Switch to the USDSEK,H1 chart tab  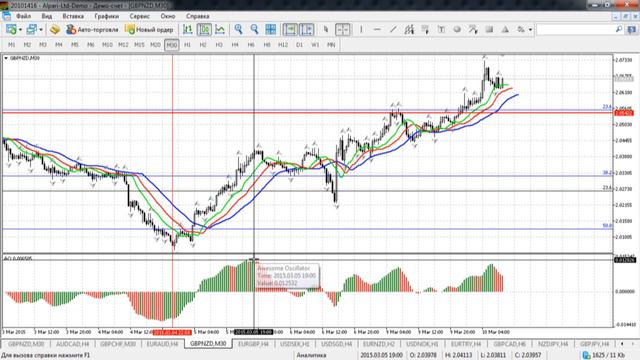click(x=294, y=344)
